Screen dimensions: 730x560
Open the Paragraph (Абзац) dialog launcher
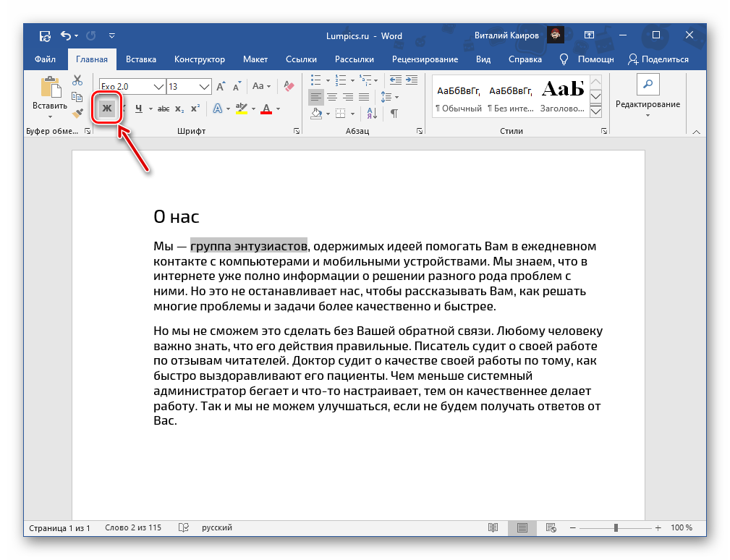(420, 131)
